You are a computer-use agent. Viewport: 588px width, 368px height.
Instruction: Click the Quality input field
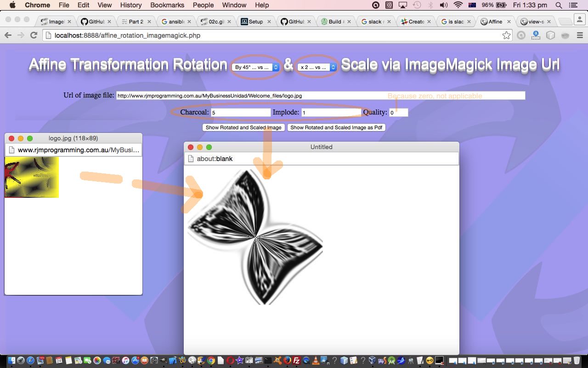(x=398, y=112)
